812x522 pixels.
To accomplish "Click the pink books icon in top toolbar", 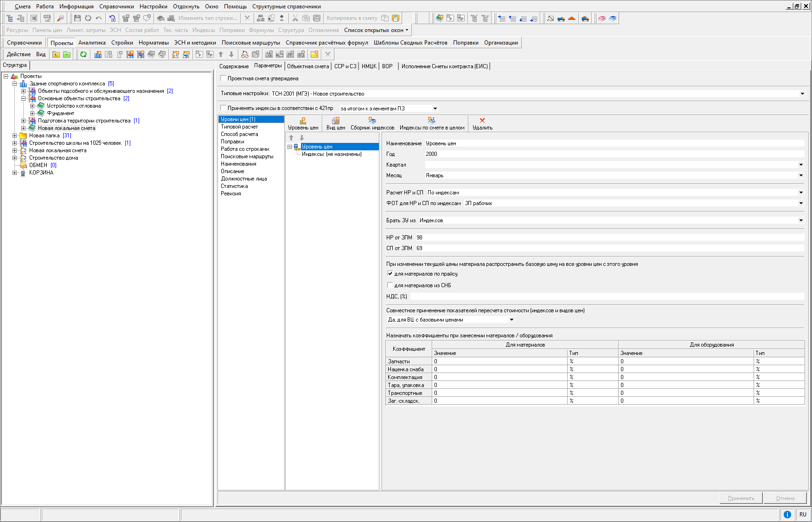I will pyautogui.click(x=601, y=18).
